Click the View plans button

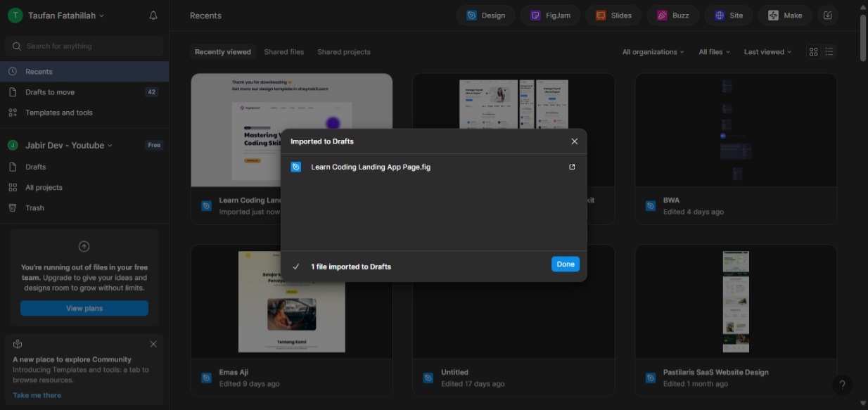[x=84, y=308]
